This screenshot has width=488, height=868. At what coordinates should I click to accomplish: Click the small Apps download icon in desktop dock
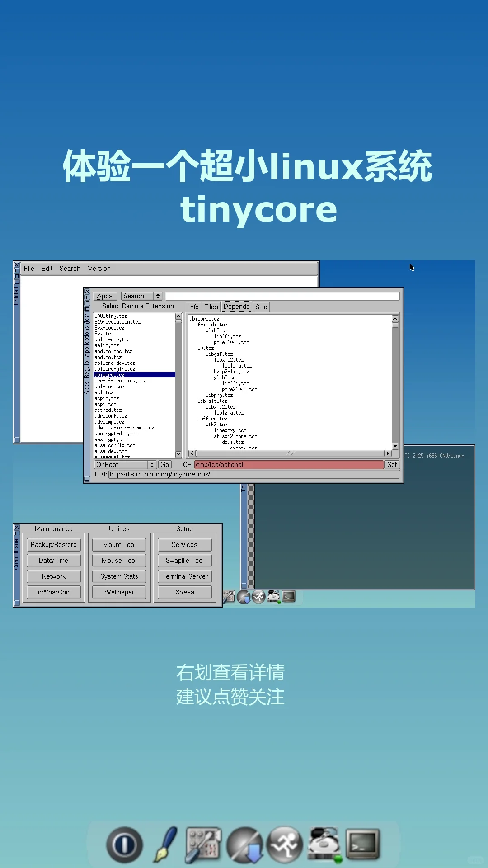[x=244, y=597]
